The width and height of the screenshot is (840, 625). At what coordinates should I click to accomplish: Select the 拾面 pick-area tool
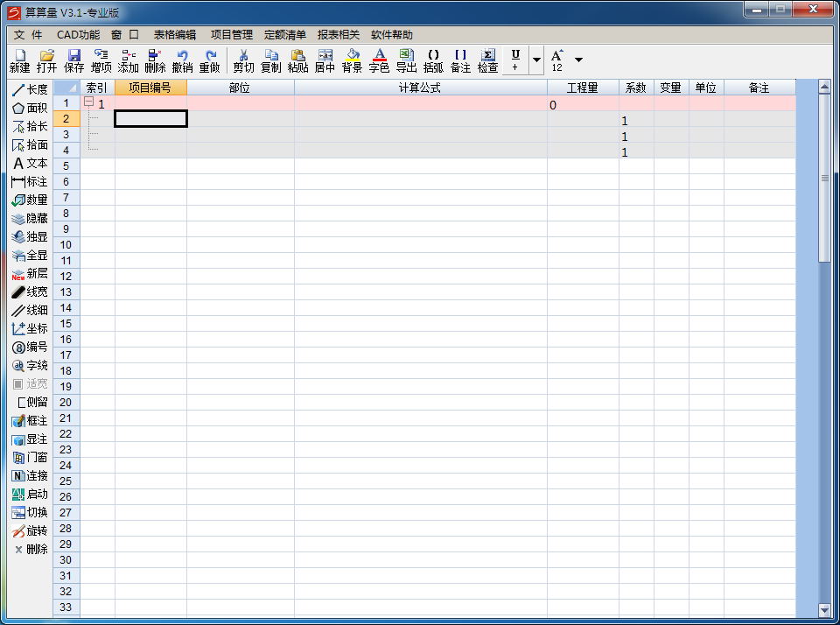point(30,144)
